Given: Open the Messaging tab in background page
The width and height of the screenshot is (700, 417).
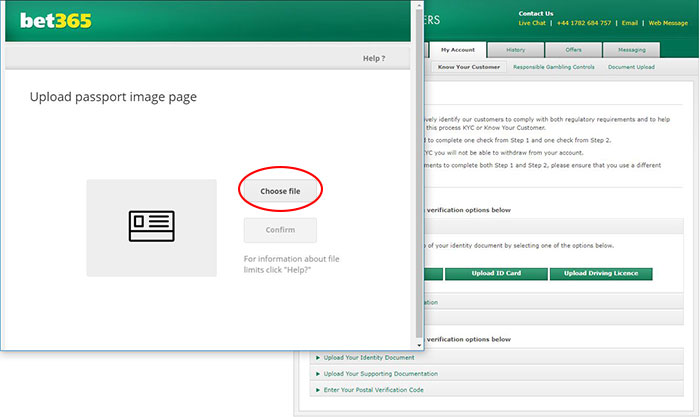Looking at the screenshot, I should coord(632,50).
